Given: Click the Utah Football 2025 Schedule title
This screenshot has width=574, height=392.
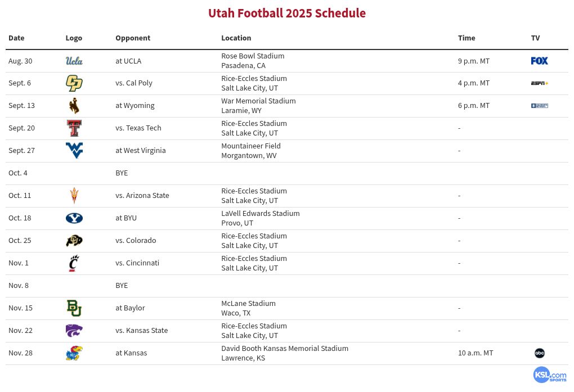Looking at the screenshot, I should point(287,13).
